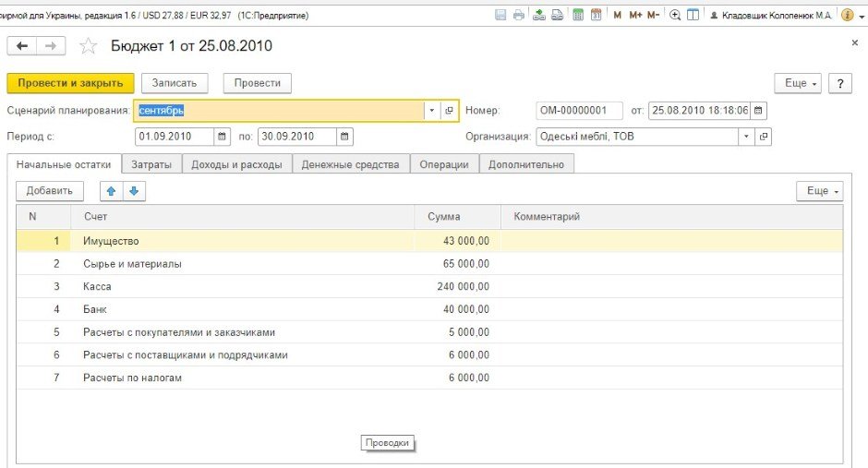The height and width of the screenshot is (468, 868).
Task: Switch to the Затраты tab
Action: point(151,164)
